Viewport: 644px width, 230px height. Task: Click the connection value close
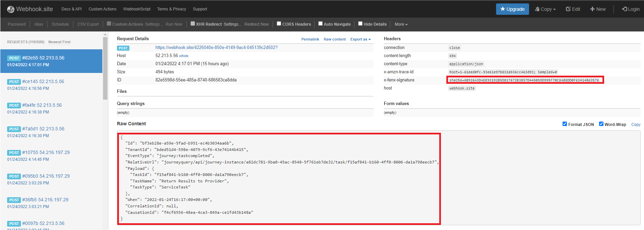tap(454, 48)
